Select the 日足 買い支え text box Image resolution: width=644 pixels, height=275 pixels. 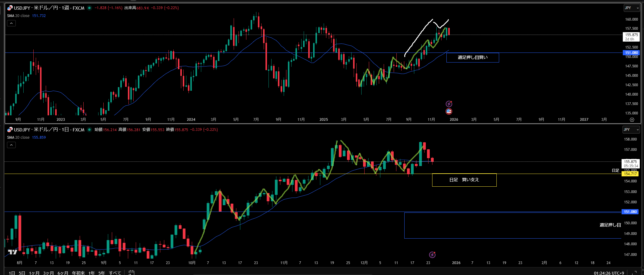(464, 180)
